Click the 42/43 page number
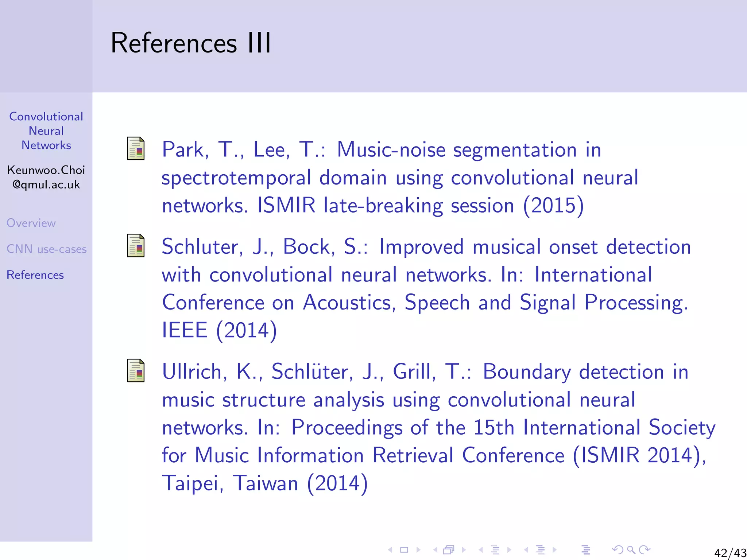 [x=730, y=553]
